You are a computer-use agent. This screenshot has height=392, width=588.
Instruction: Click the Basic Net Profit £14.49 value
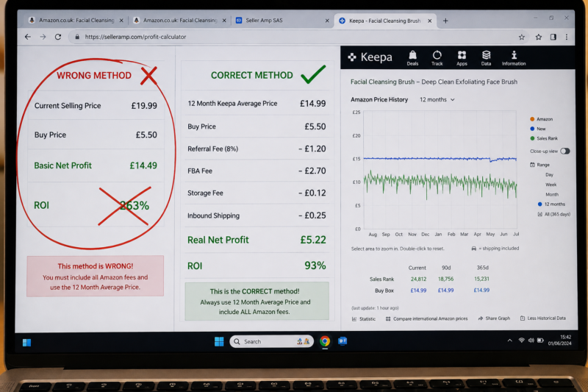point(143,165)
